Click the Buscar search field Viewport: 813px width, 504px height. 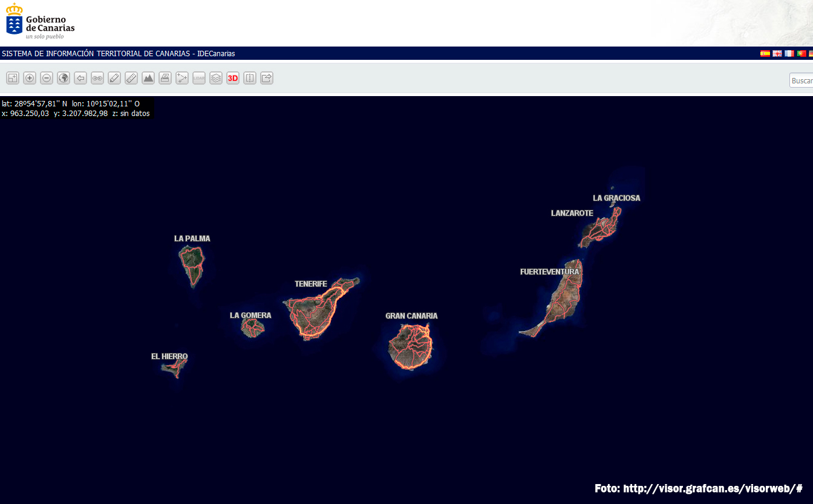(802, 80)
